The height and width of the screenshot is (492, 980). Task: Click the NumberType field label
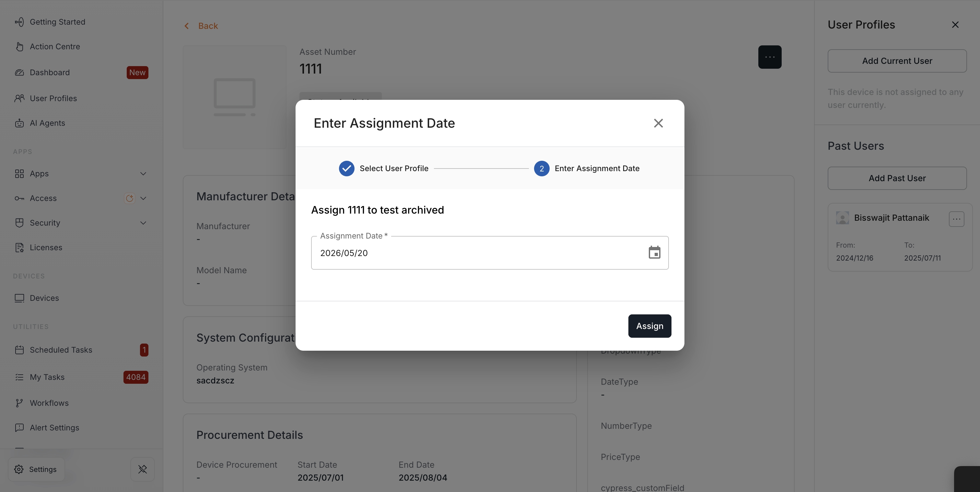[x=626, y=426]
